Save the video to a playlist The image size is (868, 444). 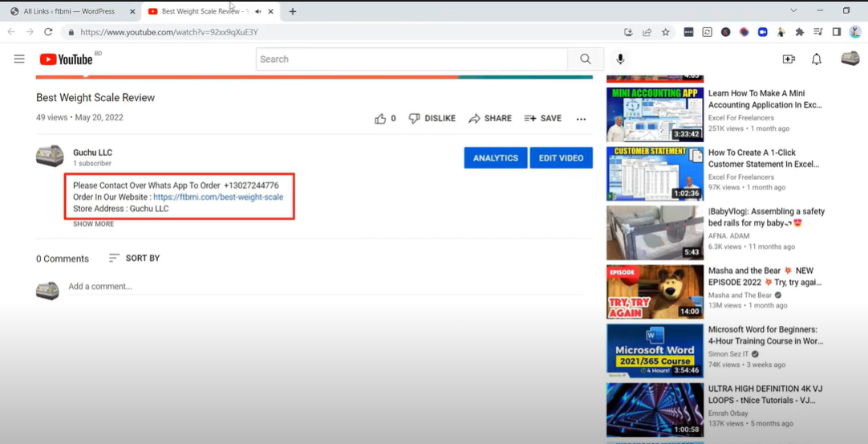[x=542, y=118]
